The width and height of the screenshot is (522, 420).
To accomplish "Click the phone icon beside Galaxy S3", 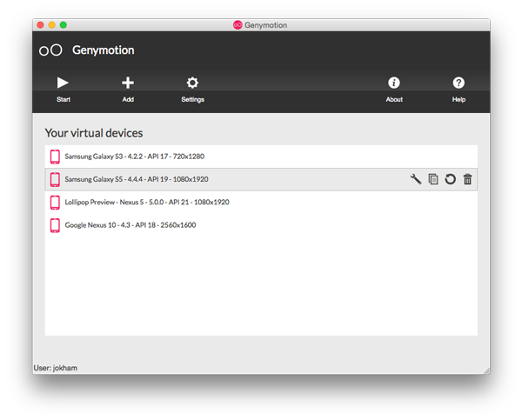I will [55, 157].
